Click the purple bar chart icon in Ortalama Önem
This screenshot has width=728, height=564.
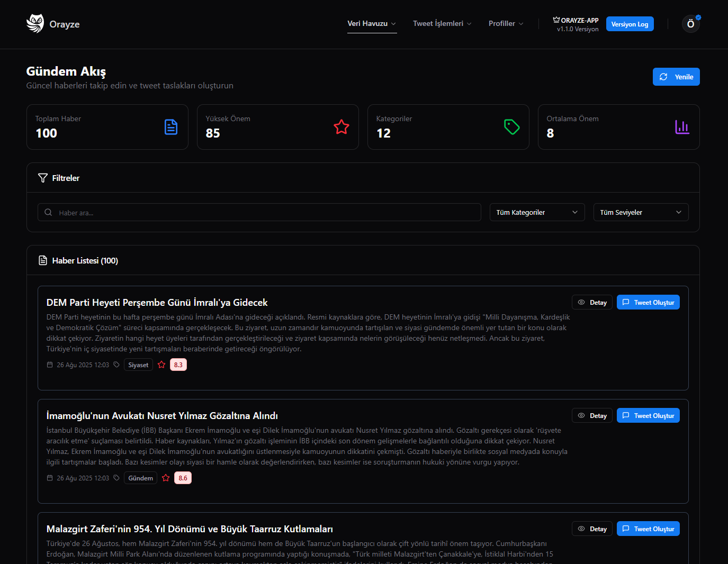(682, 127)
